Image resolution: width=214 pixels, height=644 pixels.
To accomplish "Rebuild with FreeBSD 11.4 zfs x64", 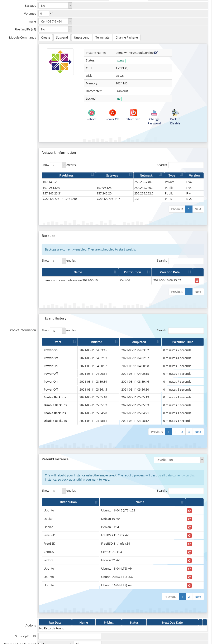I will coord(189,535).
